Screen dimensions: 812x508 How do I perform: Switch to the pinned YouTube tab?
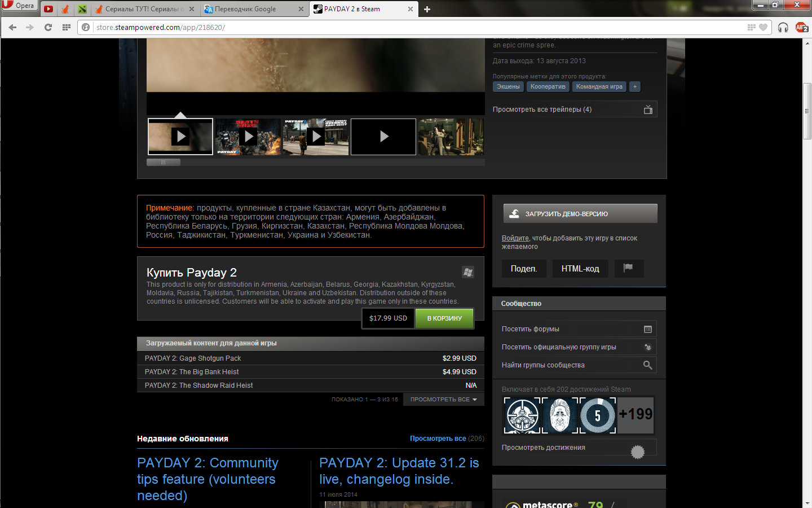tap(48, 9)
